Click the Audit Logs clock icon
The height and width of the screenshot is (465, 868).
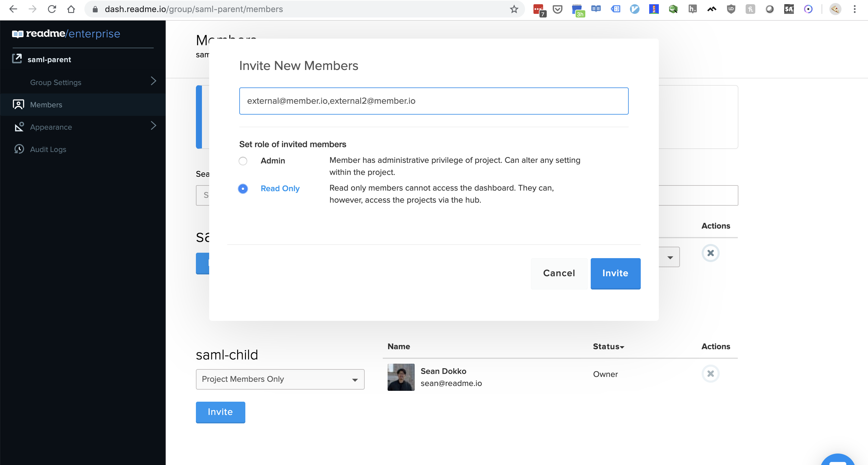pyautogui.click(x=19, y=149)
